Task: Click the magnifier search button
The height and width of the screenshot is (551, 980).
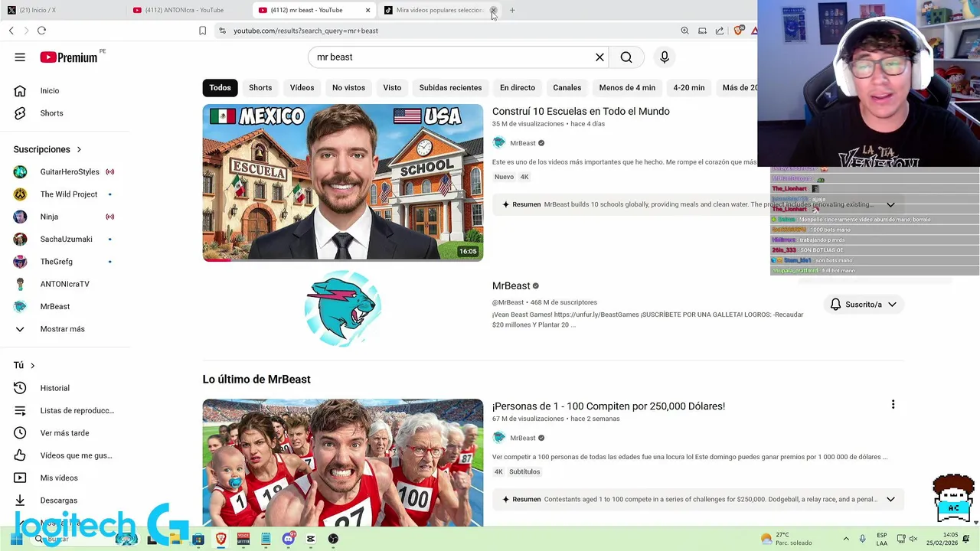Action: (x=626, y=57)
